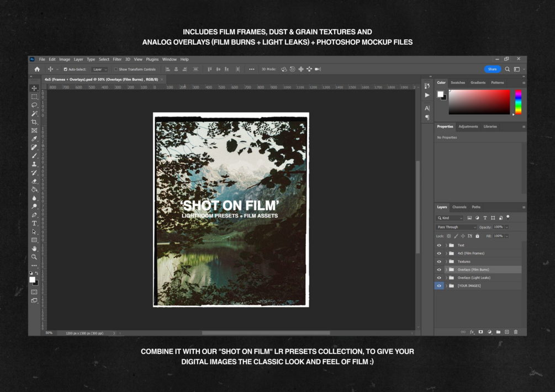Select the Hand tool

tap(34, 248)
